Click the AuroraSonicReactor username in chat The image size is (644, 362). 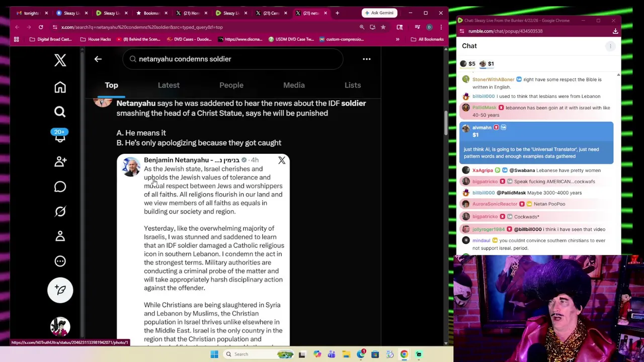[495, 204]
